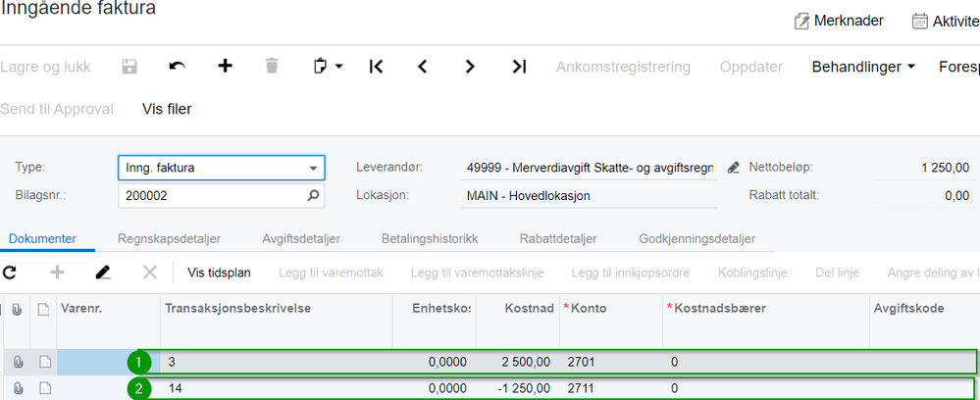Go to previous record arrow

[x=423, y=67]
